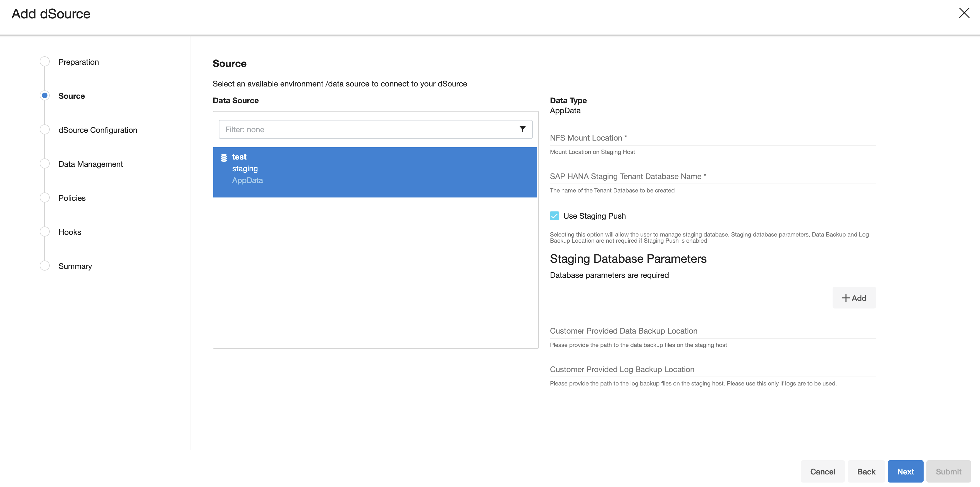Image resolution: width=980 pixels, height=487 pixels.
Task: Open the Hooks wizard step
Action: pos(70,232)
